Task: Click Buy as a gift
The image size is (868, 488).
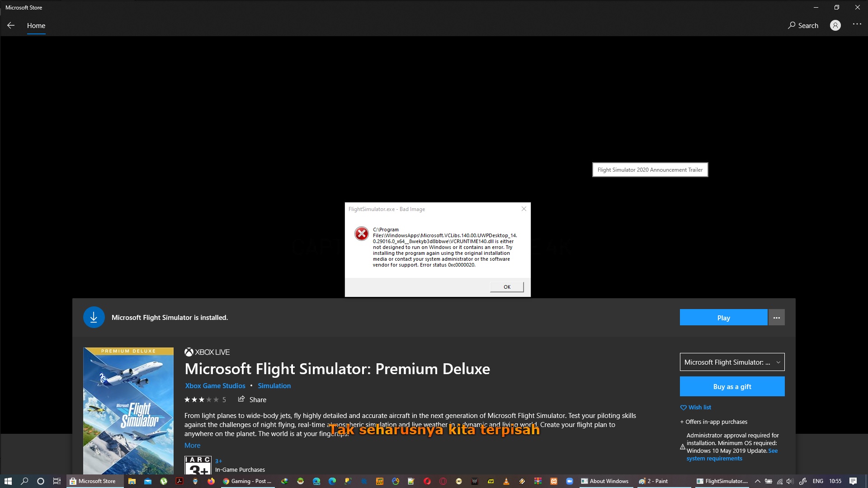Action: point(732,386)
